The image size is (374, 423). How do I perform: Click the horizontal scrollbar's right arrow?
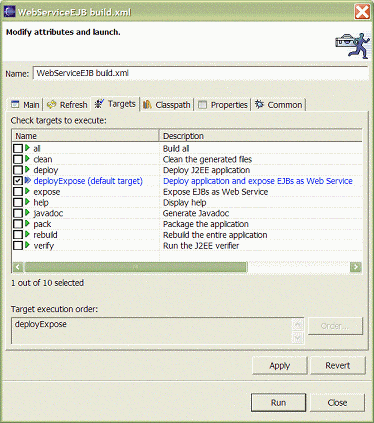pyautogui.click(x=356, y=267)
